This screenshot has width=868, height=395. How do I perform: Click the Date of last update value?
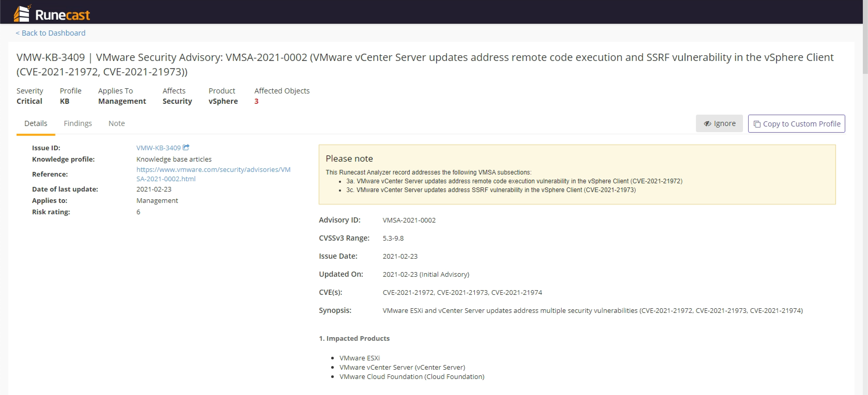click(x=154, y=189)
